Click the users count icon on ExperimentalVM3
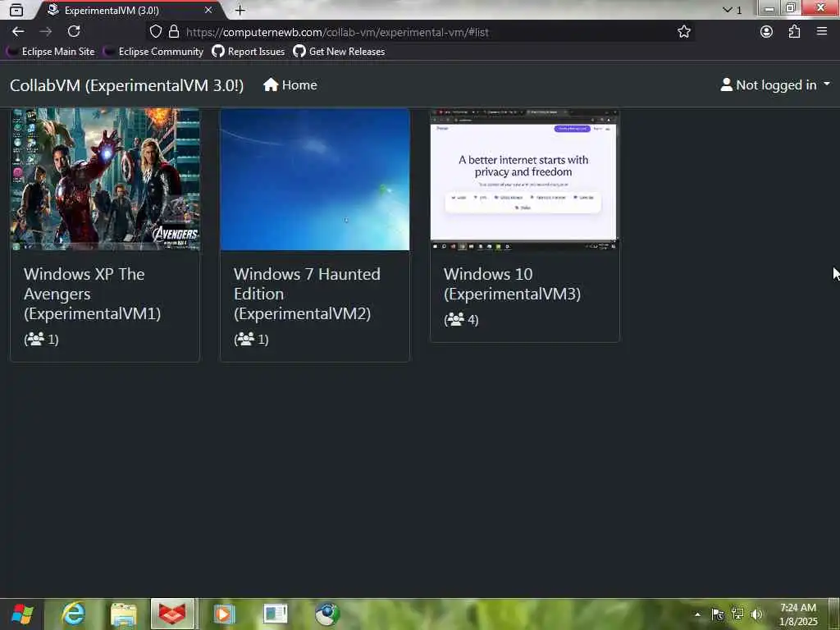 455,319
